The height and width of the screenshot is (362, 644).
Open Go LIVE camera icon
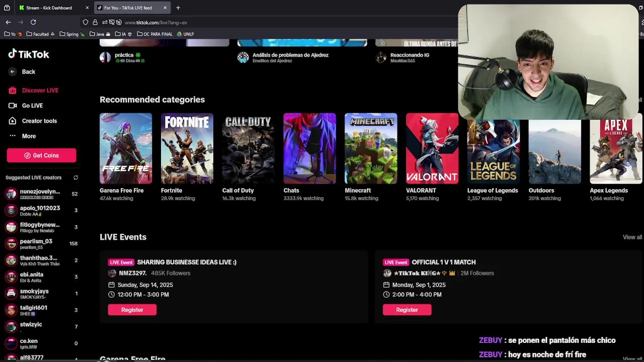click(x=13, y=106)
